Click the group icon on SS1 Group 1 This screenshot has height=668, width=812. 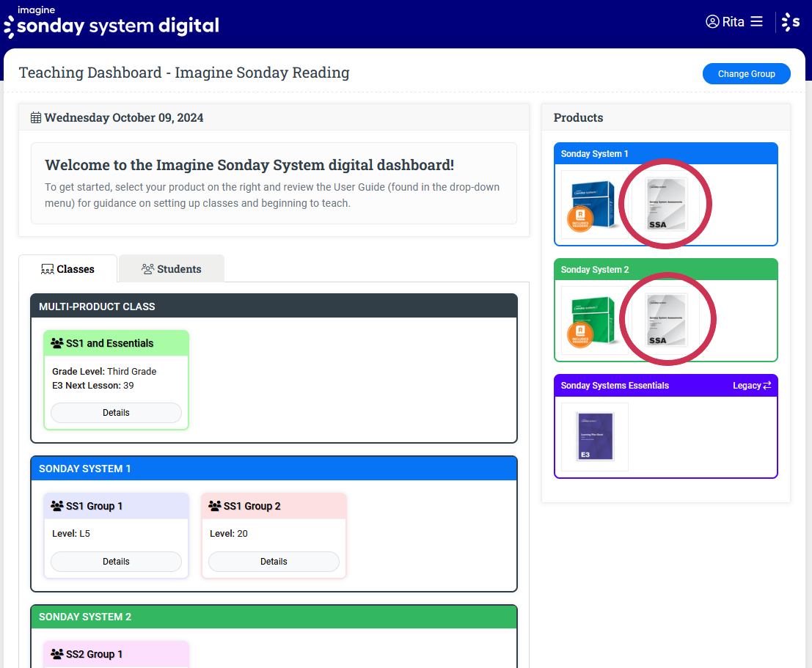tap(57, 506)
